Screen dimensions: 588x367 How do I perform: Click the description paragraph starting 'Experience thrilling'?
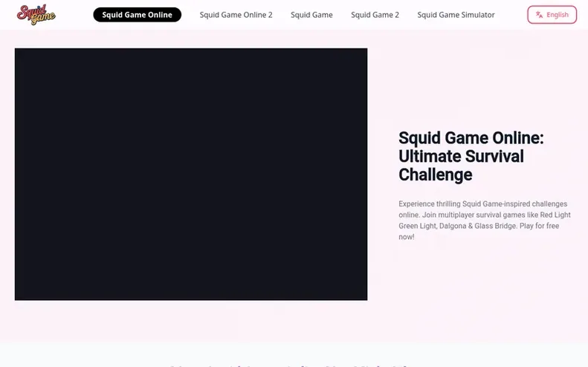click(485, 220)
